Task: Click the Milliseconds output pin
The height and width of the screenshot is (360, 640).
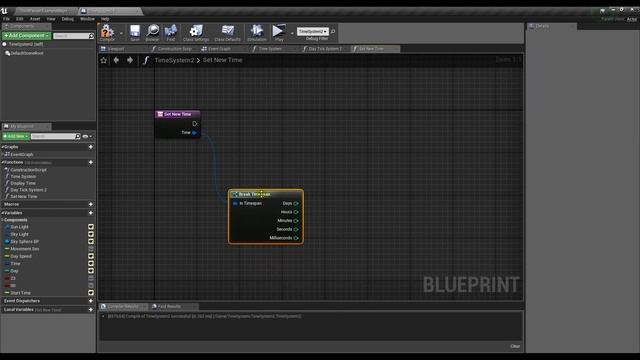Action: click(x=296, y=238)
